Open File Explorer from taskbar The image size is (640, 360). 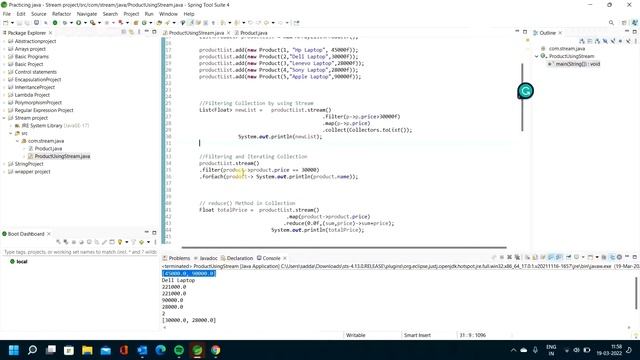pos(87,350)
